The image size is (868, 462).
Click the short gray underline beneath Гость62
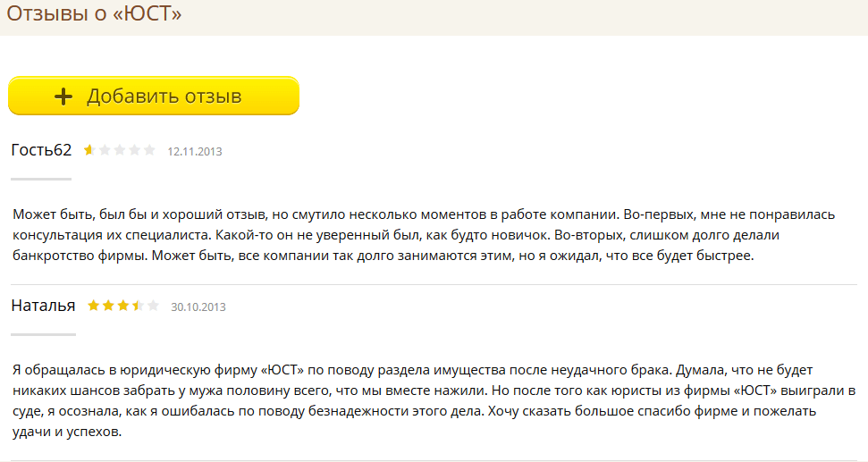point(41,179)
